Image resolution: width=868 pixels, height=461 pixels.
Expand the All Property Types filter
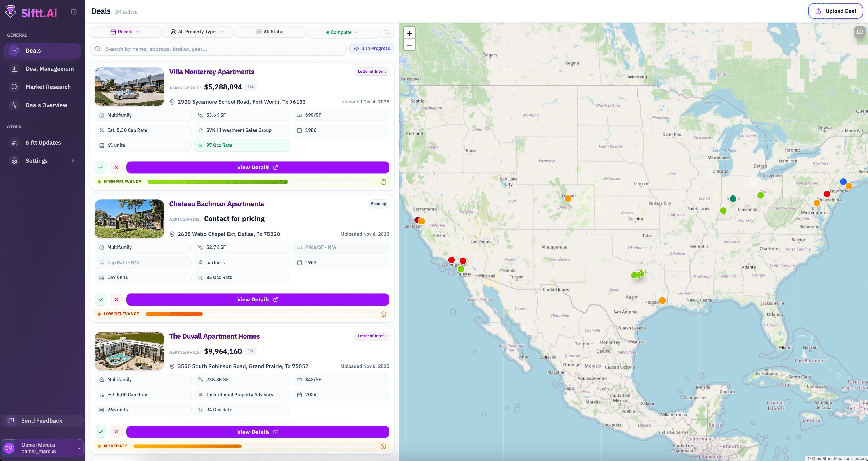pos(198,31)
